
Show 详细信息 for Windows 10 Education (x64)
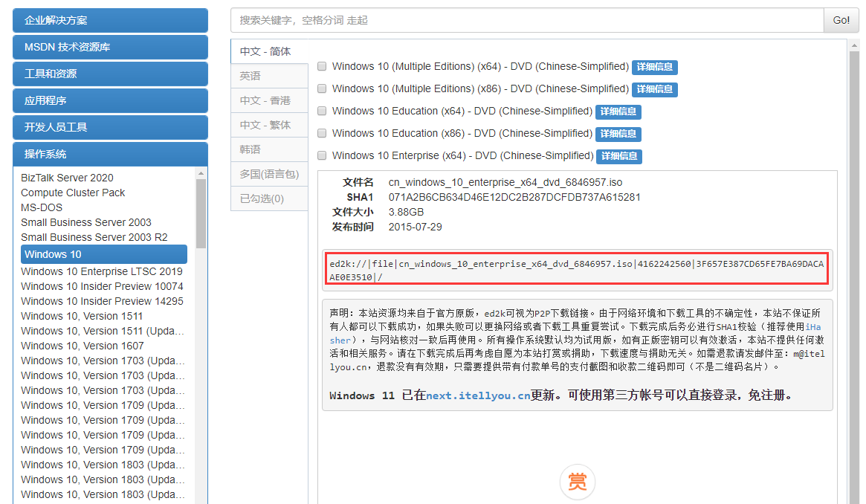(618, 112)
